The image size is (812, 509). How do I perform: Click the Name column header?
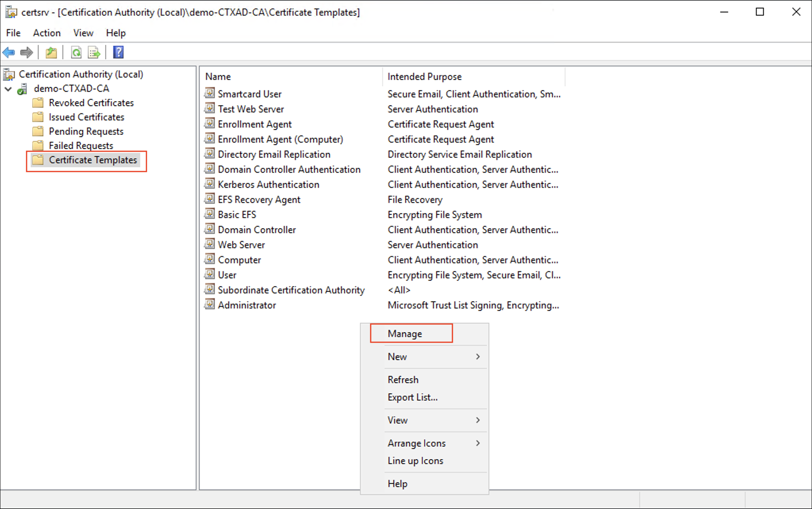point(218,77)
